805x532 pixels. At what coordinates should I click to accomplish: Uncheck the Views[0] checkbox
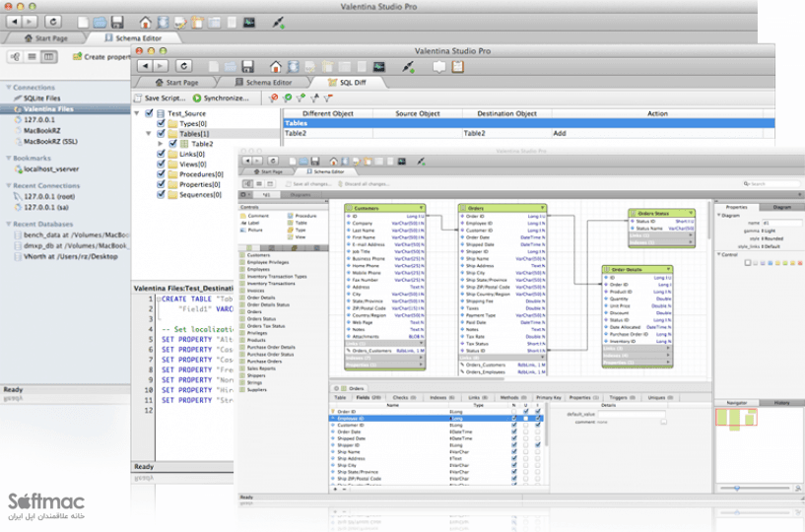(161, 164)
